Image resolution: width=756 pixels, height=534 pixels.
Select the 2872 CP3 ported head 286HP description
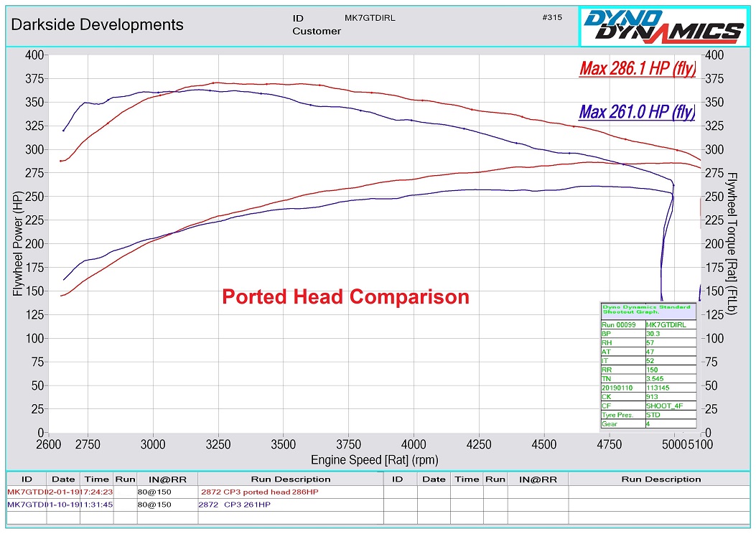pos(260,492)
